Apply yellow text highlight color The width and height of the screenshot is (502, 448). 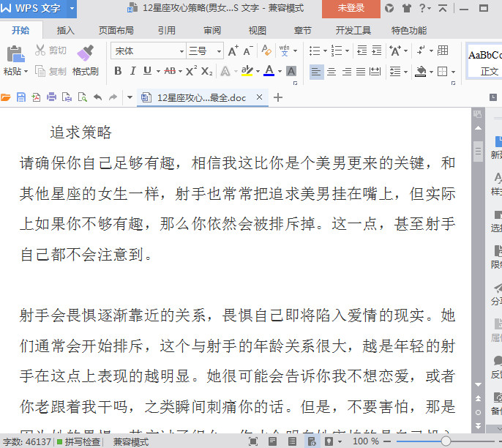[x=247, y=71]
